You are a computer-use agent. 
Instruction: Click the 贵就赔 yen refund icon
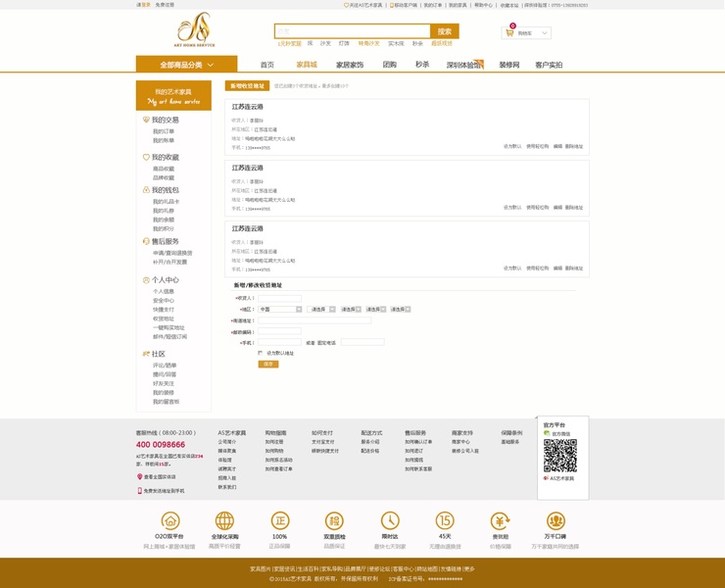click(501, 521)
